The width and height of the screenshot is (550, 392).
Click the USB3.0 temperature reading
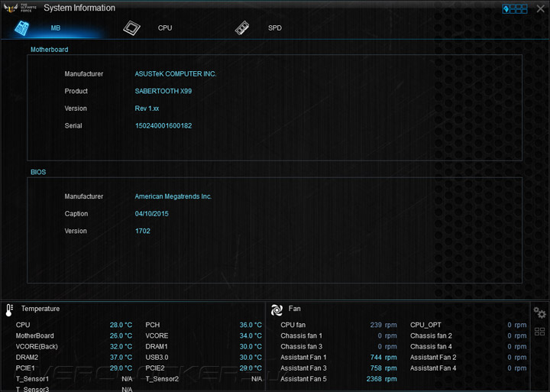tap(251, 358)
